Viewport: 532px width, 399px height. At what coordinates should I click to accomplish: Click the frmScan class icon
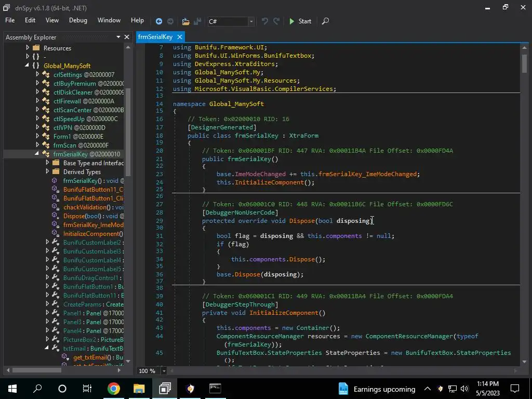click(x=46, y=145)
